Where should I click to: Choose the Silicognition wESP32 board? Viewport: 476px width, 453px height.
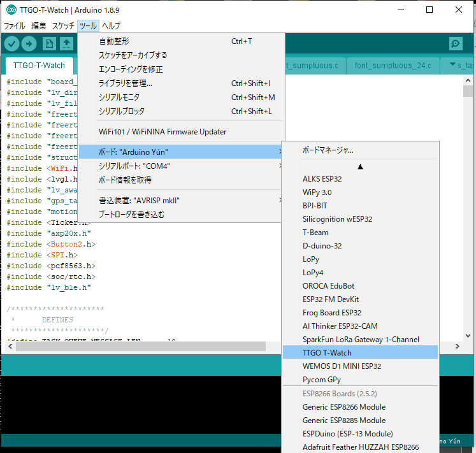tap(360, 219)
